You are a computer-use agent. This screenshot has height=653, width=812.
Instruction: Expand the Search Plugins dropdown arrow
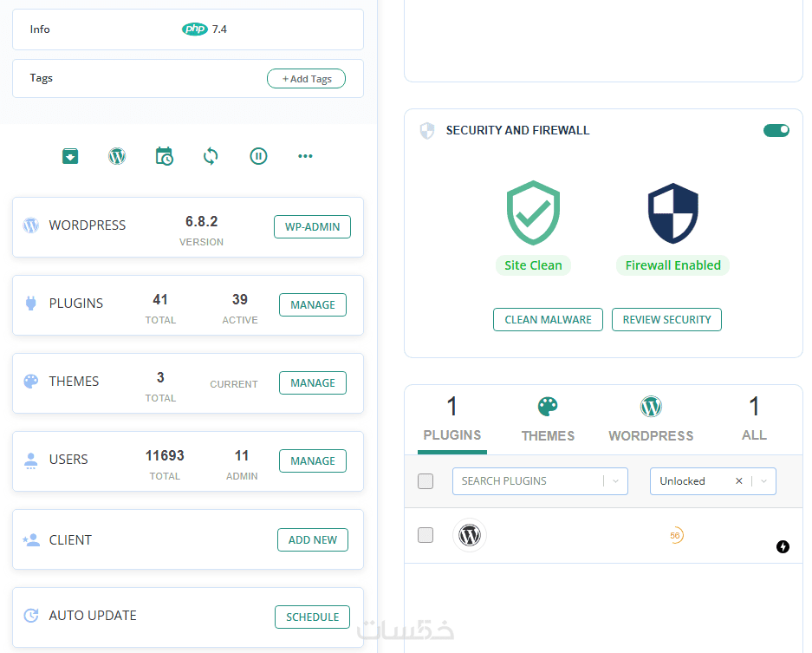point(616,481)
